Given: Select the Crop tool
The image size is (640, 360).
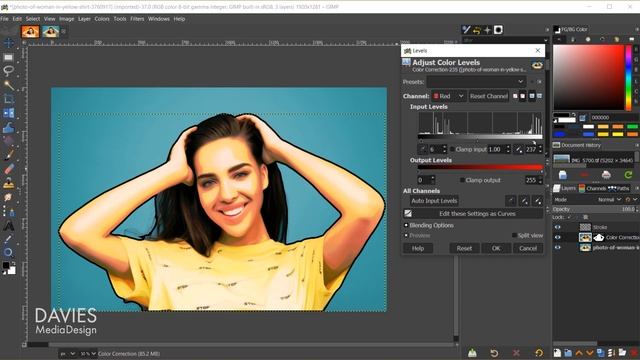Looking at the screenshot, I should click(9, 99).
